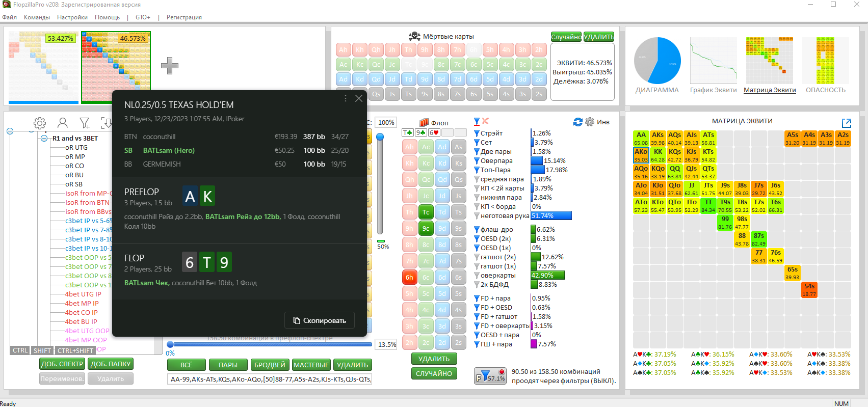Select the Ah card in dead cards
The height and width of the screenshot is (407, 868).
click(x=344, y=49)
